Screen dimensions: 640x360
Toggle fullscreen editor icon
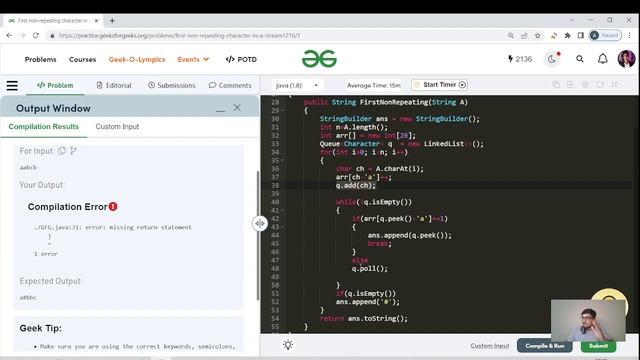(614, 84)
